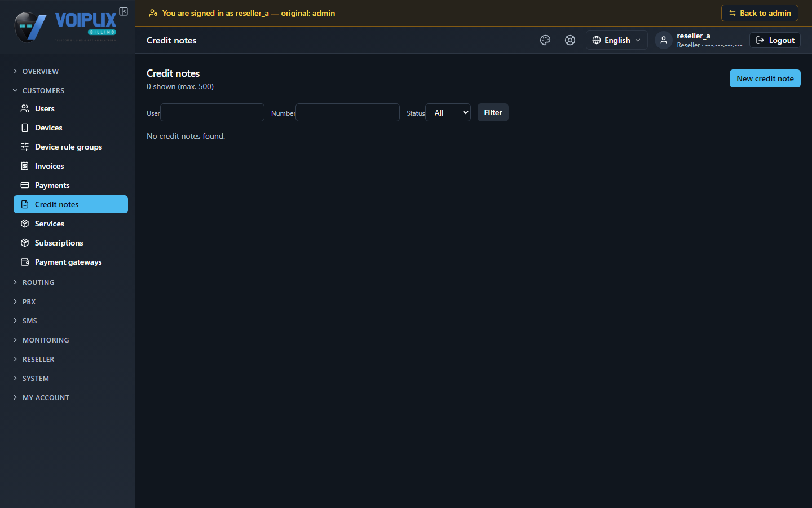Open the English language dropdown
Viewport: 812px width, 508px height.
(x=617, y=40)
